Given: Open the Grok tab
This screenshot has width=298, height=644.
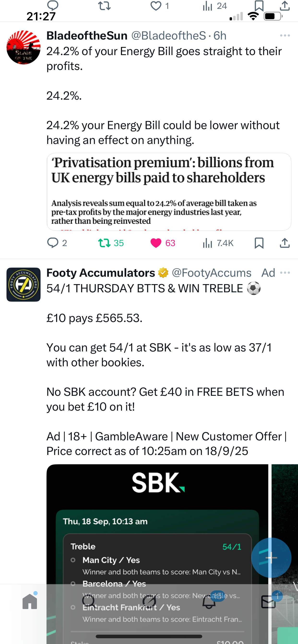Looking at the screenshot, I should tap(149, 601).
